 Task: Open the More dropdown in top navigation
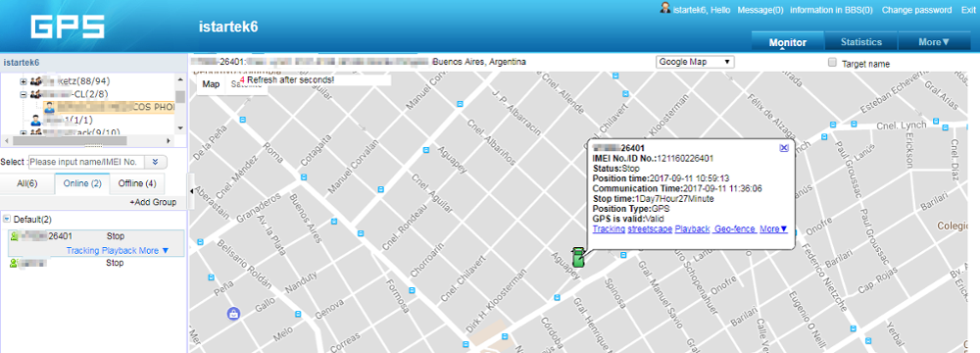(x=934, y=42)
